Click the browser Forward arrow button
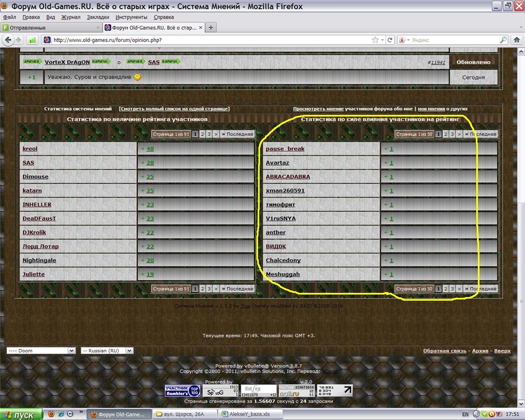525x420 pixels. point(18,40)
